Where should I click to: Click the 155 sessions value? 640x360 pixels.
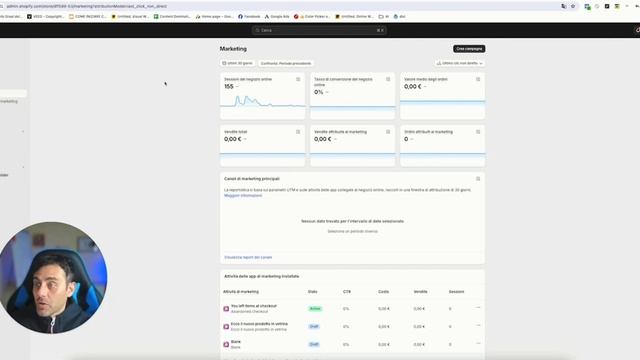[229, 87]
